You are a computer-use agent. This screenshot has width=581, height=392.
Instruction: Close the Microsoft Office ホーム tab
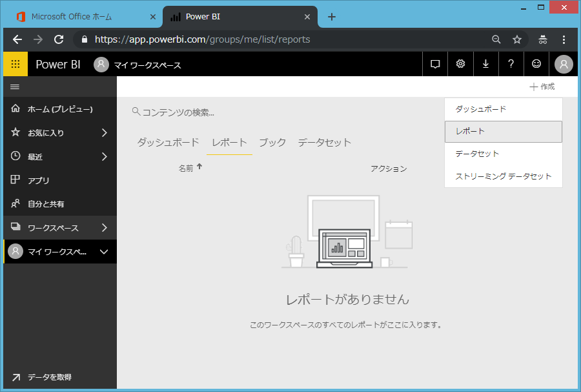coord(152,17)
